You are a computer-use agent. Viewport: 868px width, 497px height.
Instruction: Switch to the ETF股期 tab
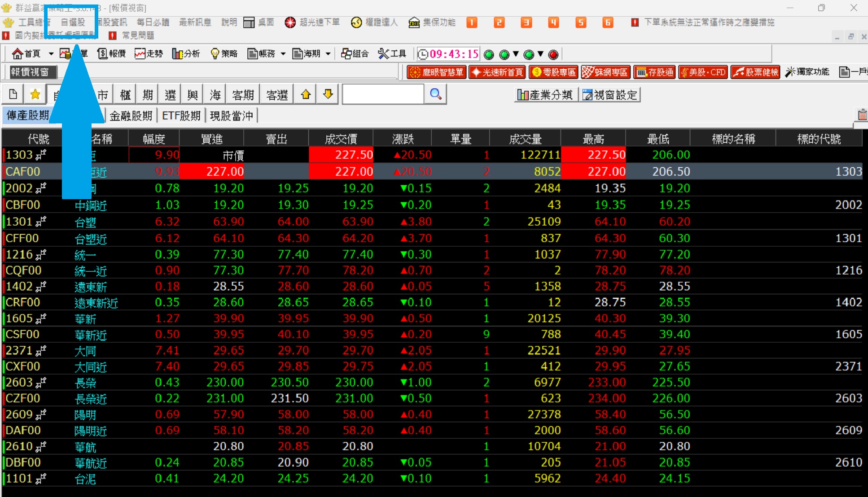[x=181, y=116]
